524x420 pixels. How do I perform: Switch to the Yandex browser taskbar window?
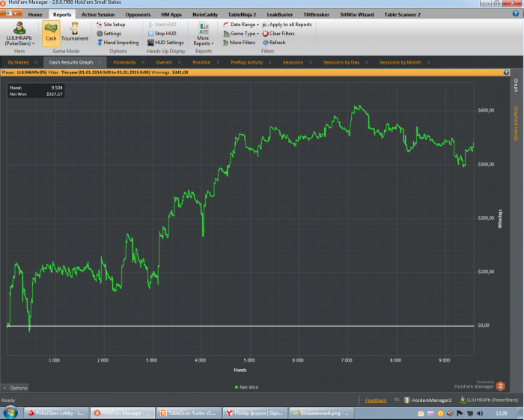point(255,413)
